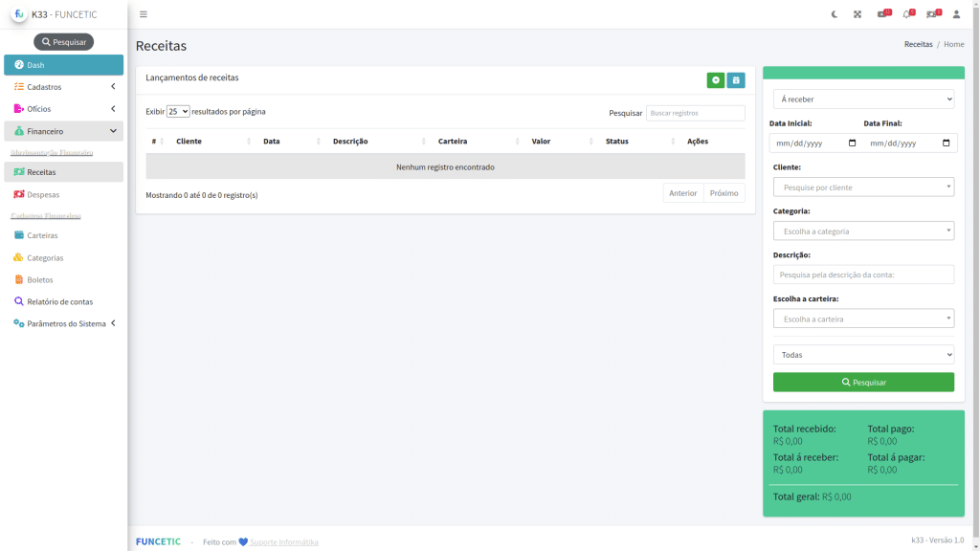The width and height of the screenshot is (980, 551).
Task: Open the Todas dropdown
Action: pos(864,355)
